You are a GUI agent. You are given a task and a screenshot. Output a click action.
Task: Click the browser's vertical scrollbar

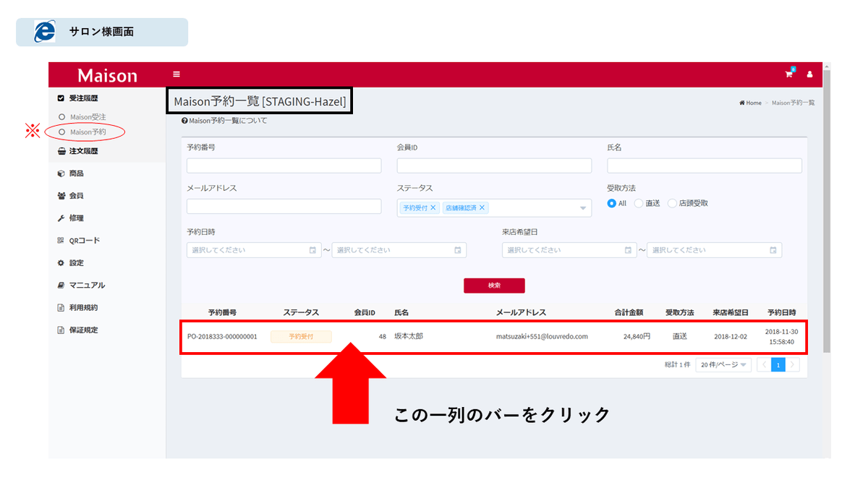coord(827,217)
